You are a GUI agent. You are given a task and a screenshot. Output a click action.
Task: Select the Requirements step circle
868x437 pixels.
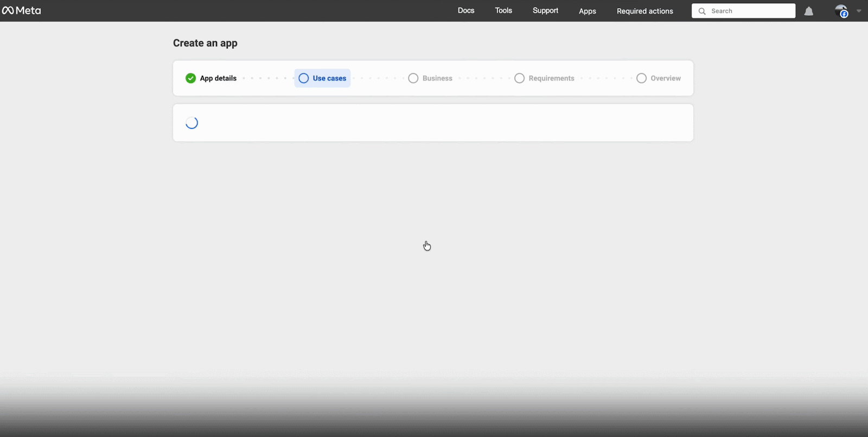pyautogui.click(x=519, y=78)
